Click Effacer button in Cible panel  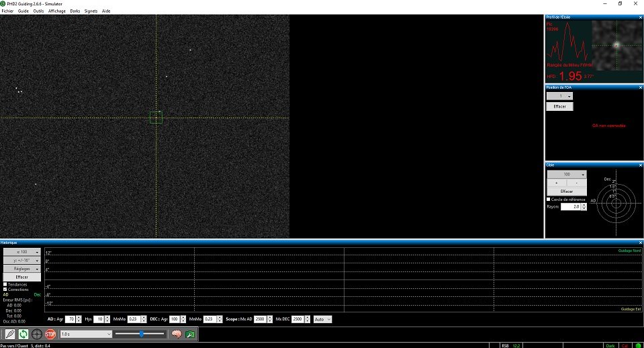click(567, 191)
